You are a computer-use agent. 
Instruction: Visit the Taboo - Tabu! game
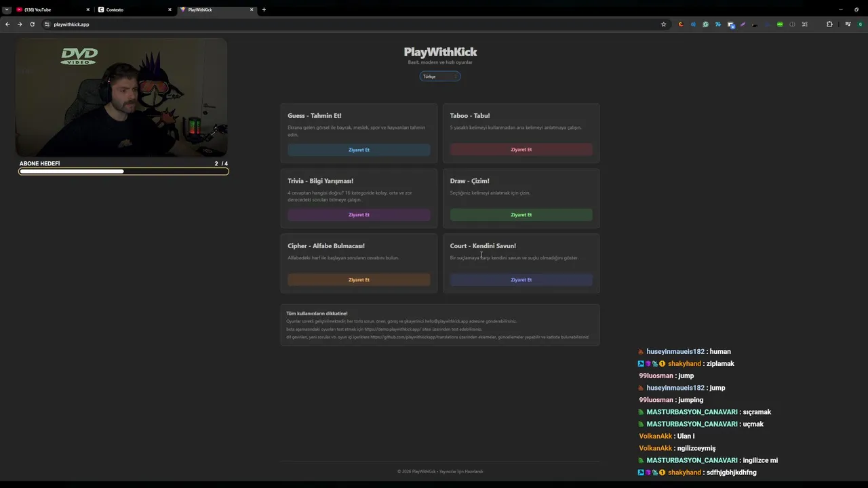pyautogui.click(x=521, y=150)
